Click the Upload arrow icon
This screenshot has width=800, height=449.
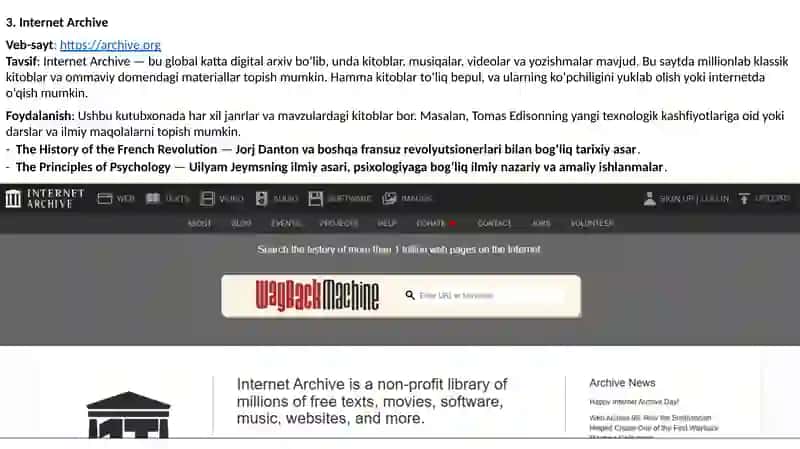point(744,198)
